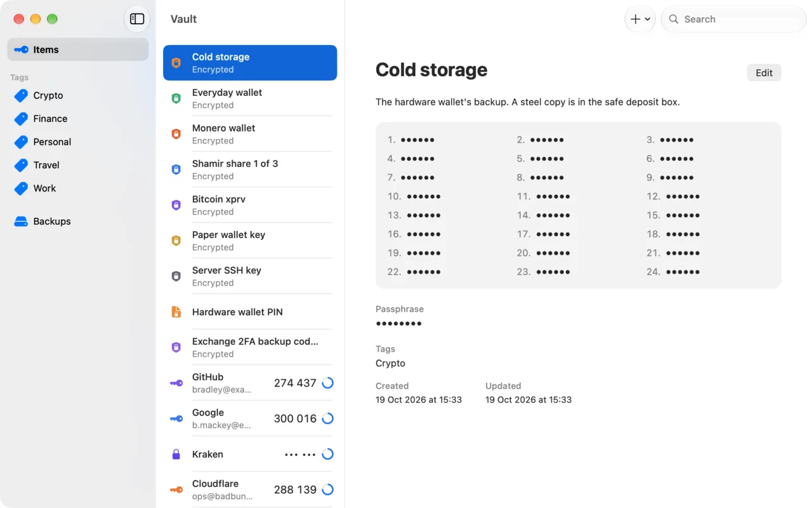Toggle the sidebar visibility button
Screen dimensions: 812x508
[137, 19]
